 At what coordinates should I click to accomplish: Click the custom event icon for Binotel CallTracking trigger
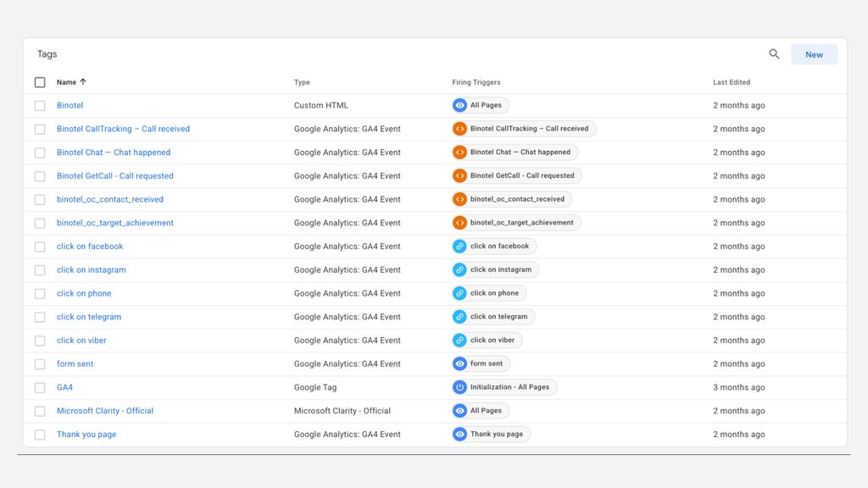[459, 129]
